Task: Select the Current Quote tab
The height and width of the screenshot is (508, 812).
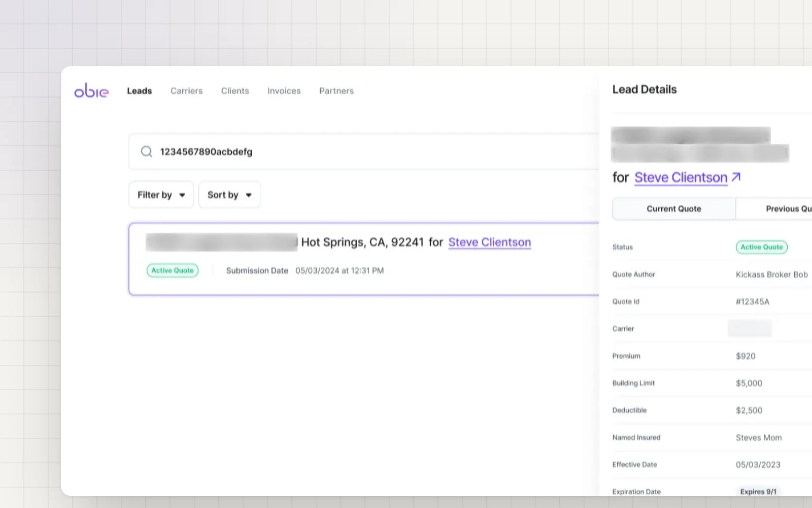Action: point(674,209)
